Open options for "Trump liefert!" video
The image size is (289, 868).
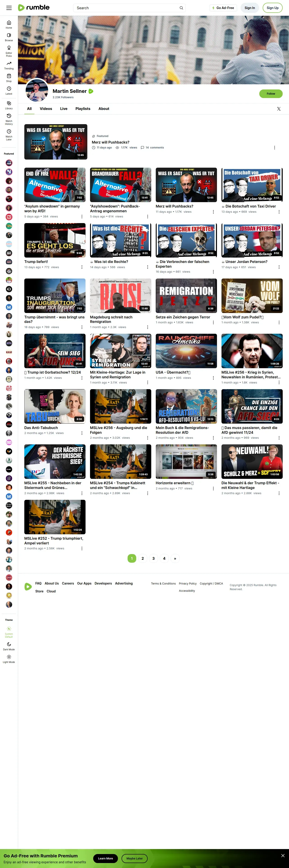pos(82,267)
